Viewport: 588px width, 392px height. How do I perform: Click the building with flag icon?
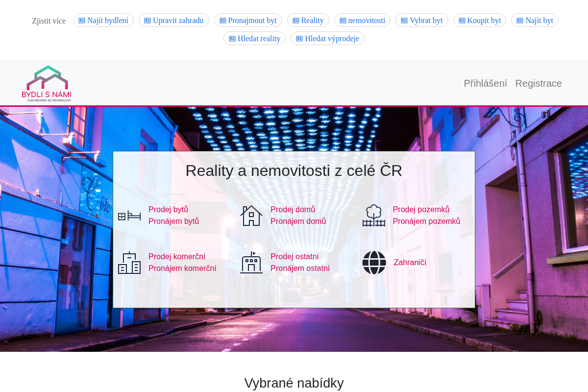coord(251,263)
